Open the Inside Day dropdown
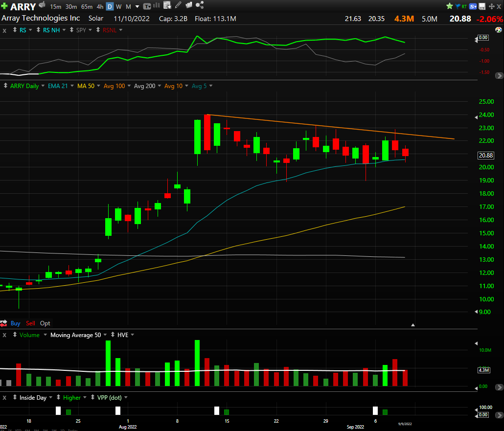This screenshot has height=431, width=504. tap(50, 398)
